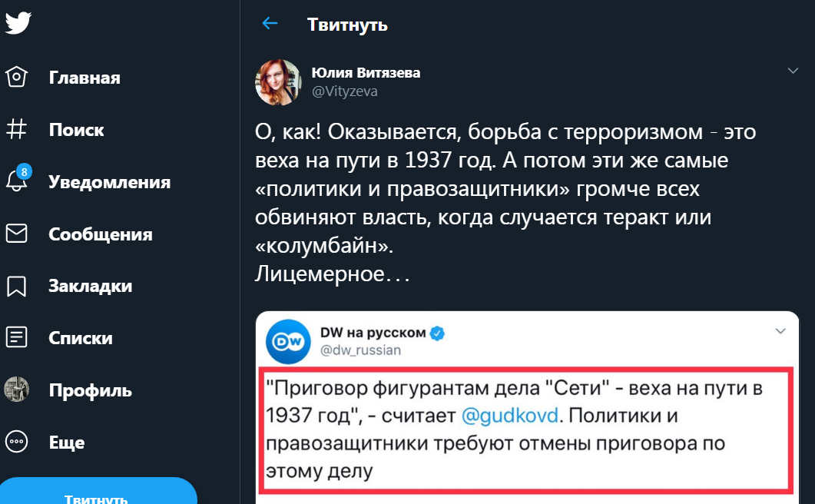Open the @Vityzeva handle link

[x=344, y=91]
